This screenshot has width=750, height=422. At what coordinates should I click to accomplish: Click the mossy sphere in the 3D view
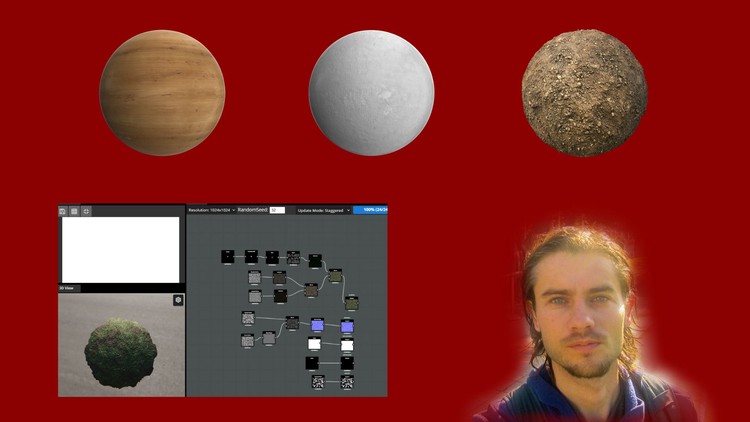pos(121,353)
